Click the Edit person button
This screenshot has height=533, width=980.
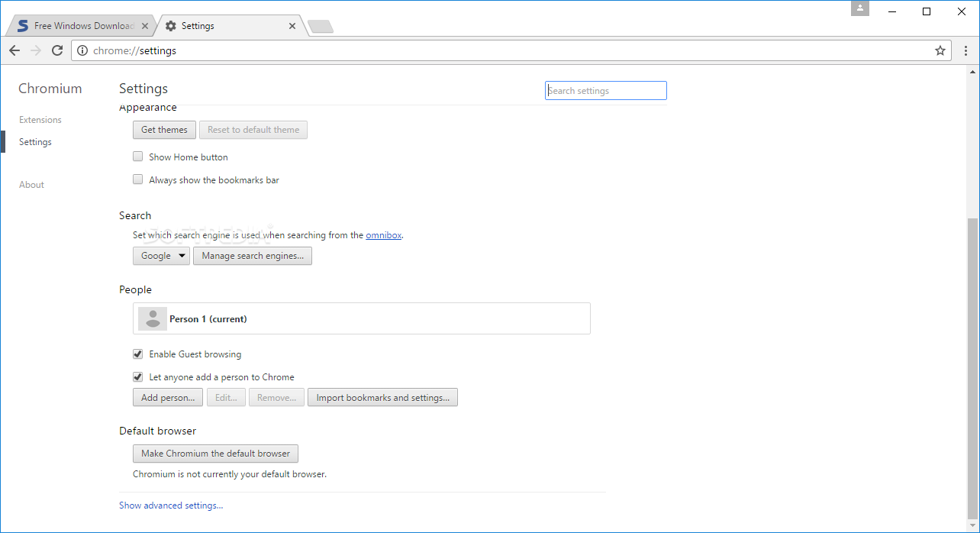226,398
